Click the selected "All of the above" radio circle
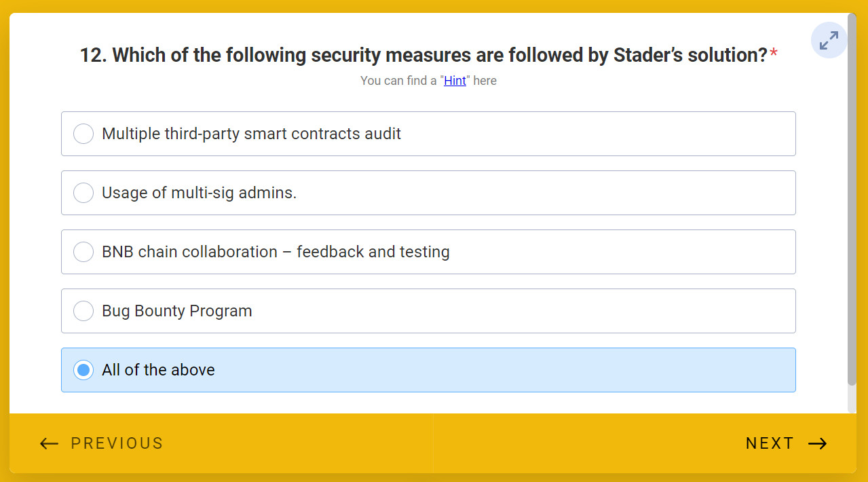The width and height of the screenshot is (868, 482). (83, 370)
